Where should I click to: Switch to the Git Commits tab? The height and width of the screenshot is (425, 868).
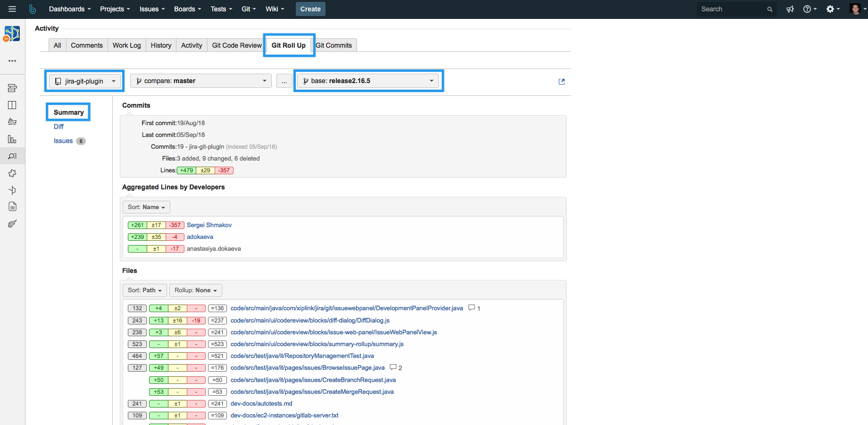point(334,45)
